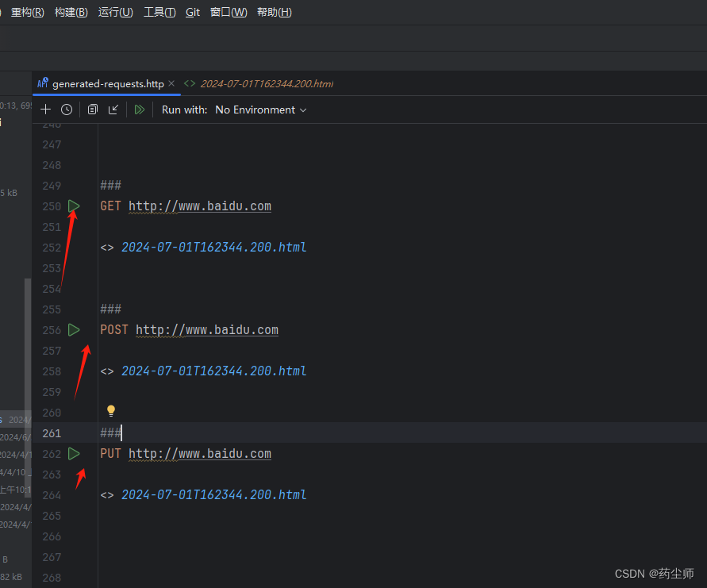
Task: Follow the http://www.baidu.com link under GET
Action: pyautogui.click(x=199, y=206)
